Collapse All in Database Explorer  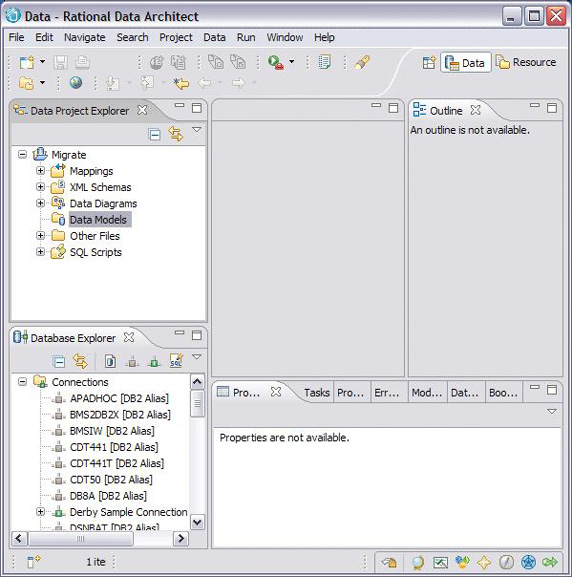pyautogui.click(x=59, y=362)
